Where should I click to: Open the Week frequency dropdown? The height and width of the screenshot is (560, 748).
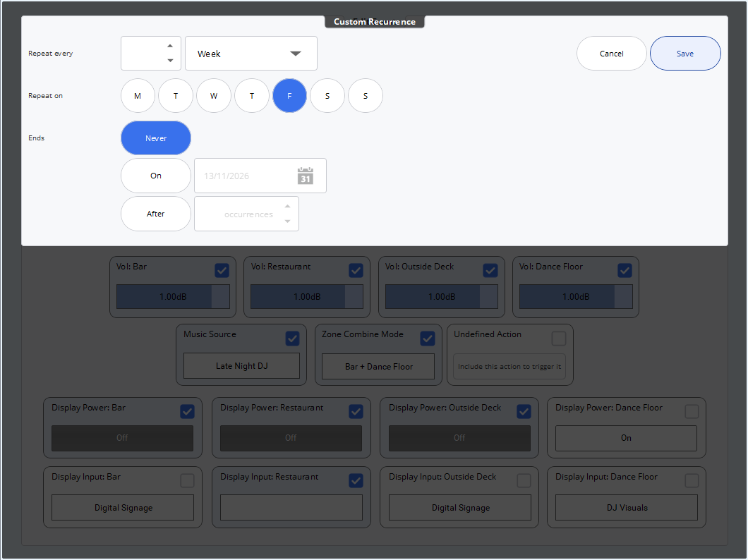pos(251,54)
